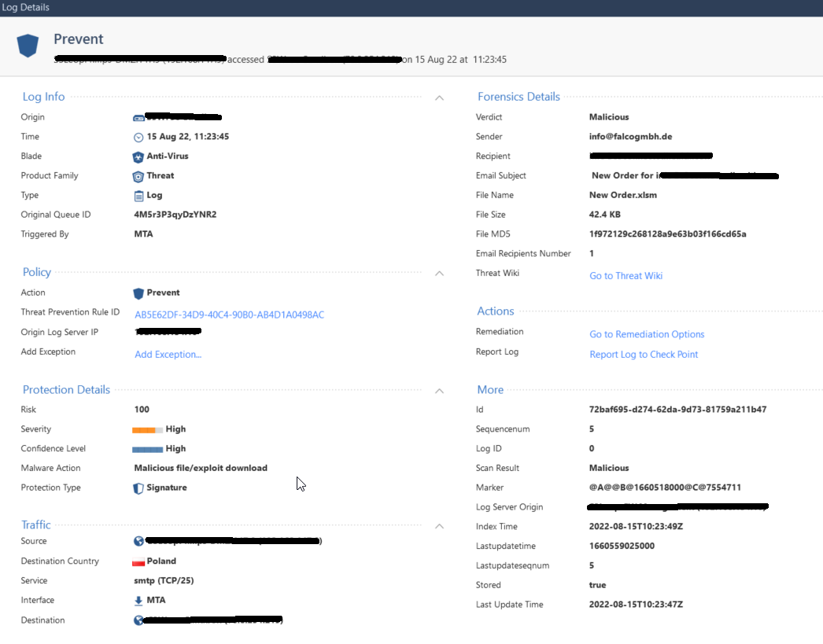Collapse the Protection Details section
The width and height of the screenshot is (823, 644).
[439, 391]
